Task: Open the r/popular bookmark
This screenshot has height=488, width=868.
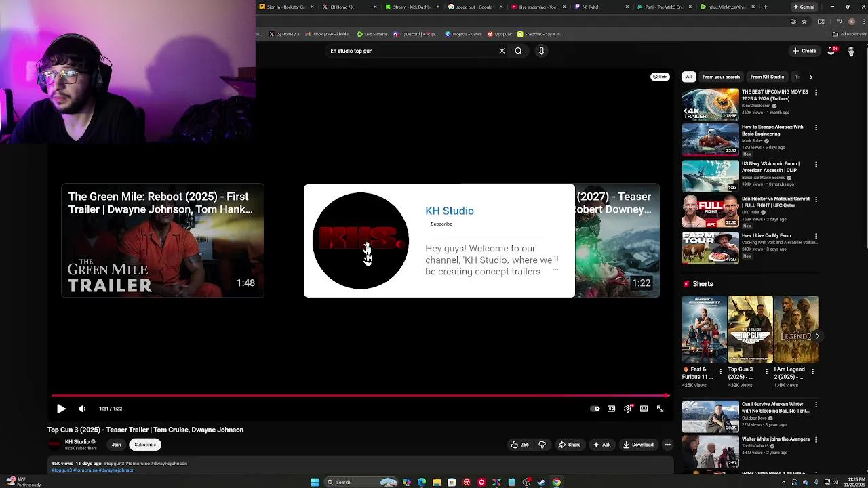Action: click(x=500, y=34)
